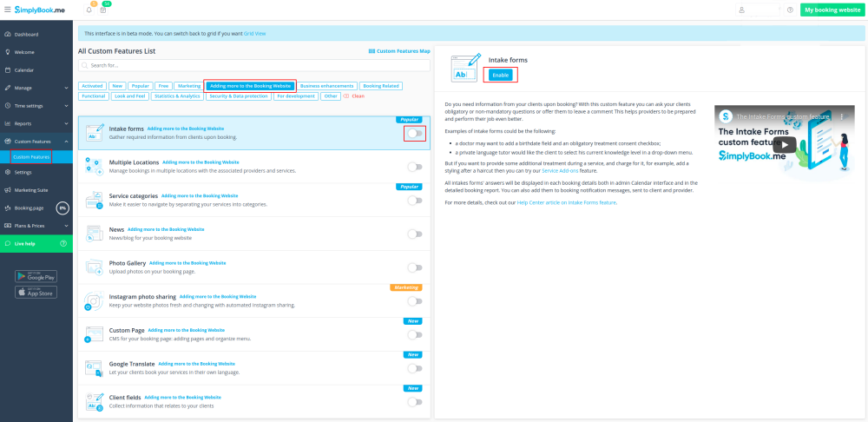Expand the Manage sidebar menu
The height and width of the screenshot is (422, 868).
[36, 88]
